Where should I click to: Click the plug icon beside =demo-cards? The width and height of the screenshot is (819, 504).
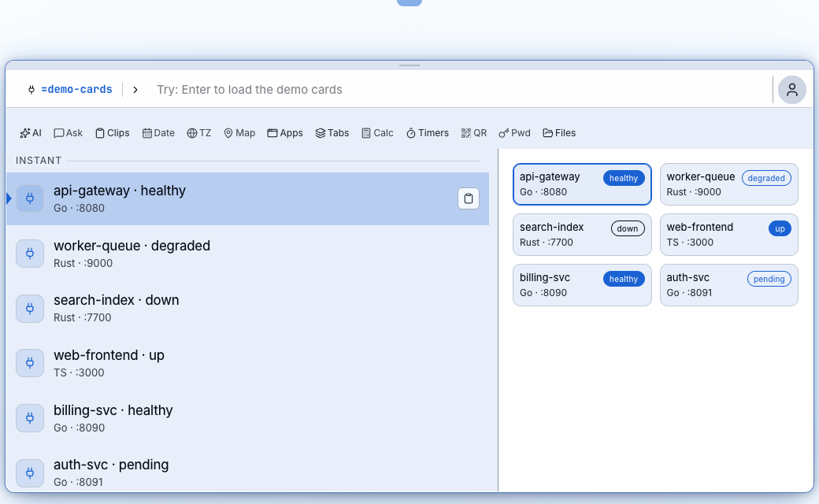click(31, 90)
